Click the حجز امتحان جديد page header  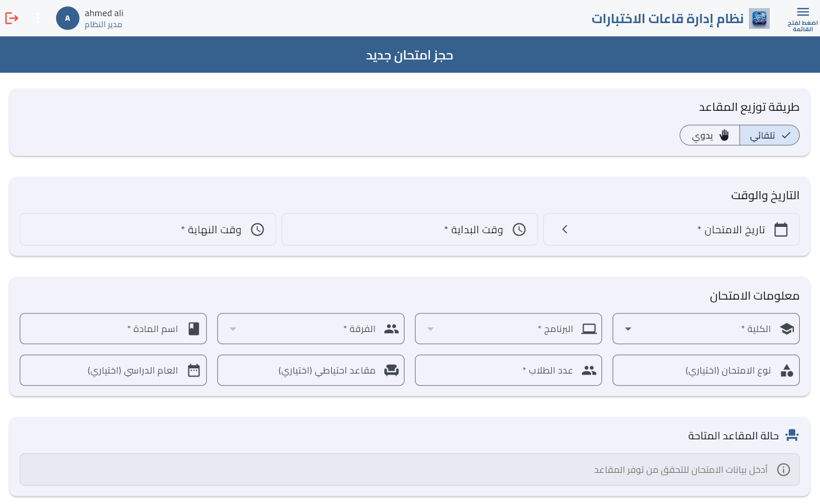(x=410, y=55)
